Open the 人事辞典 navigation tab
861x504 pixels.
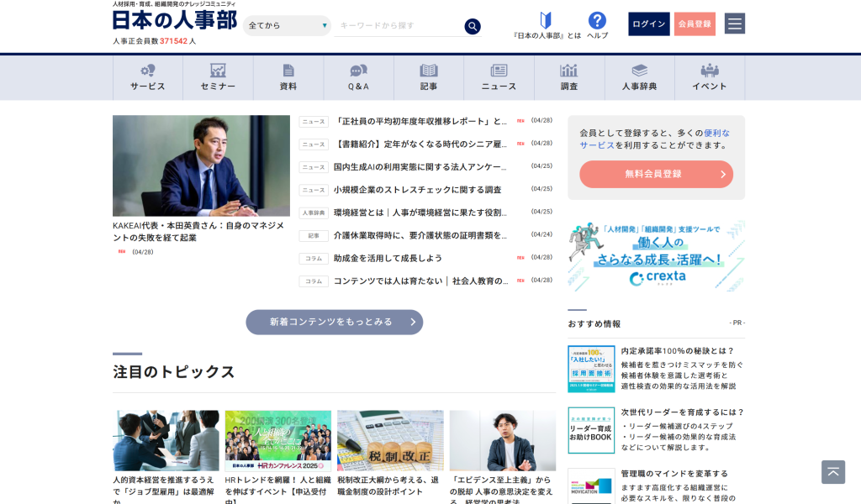(640, 78)
